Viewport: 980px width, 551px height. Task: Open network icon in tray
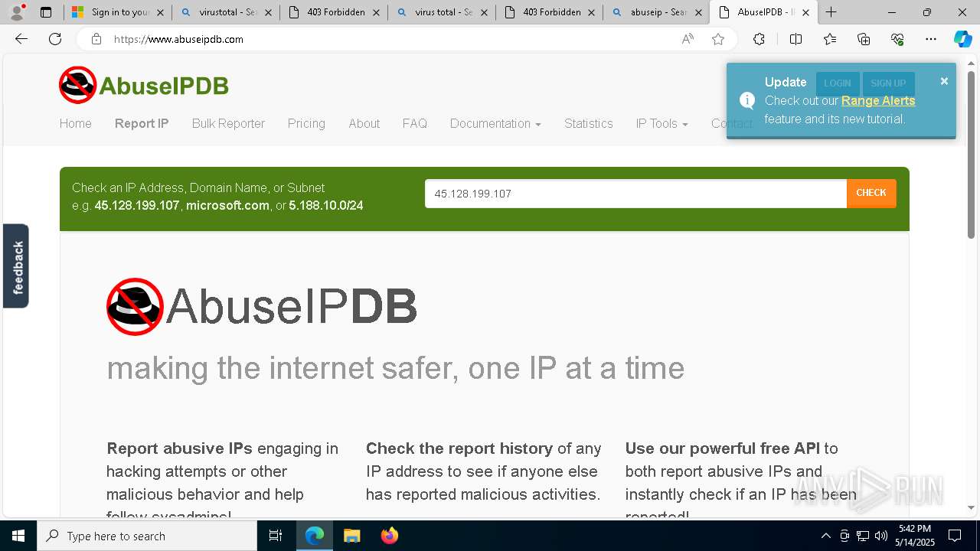[x=863, y=536]
